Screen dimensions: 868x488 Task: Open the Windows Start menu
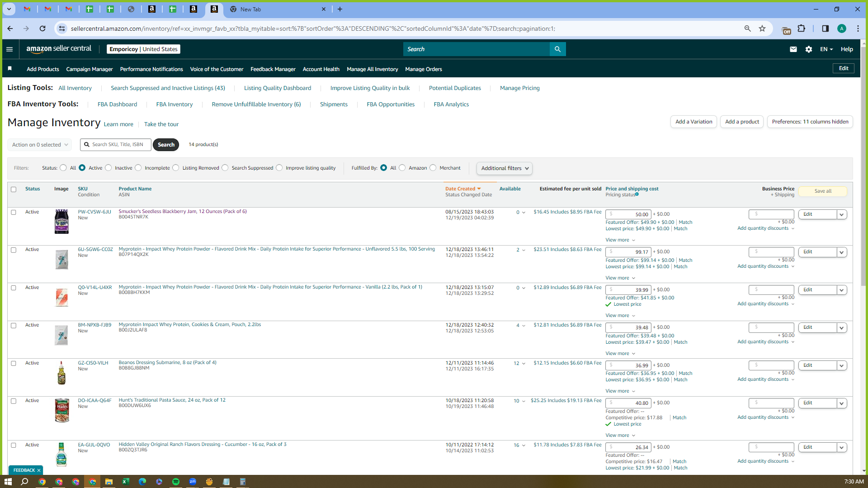(x=8, y=482)
